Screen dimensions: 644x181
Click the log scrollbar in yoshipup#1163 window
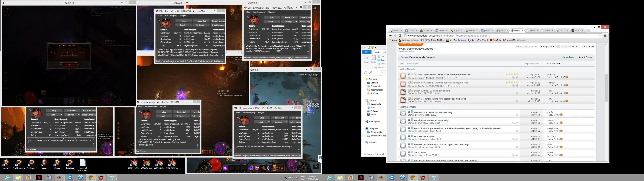coord(298,149)
